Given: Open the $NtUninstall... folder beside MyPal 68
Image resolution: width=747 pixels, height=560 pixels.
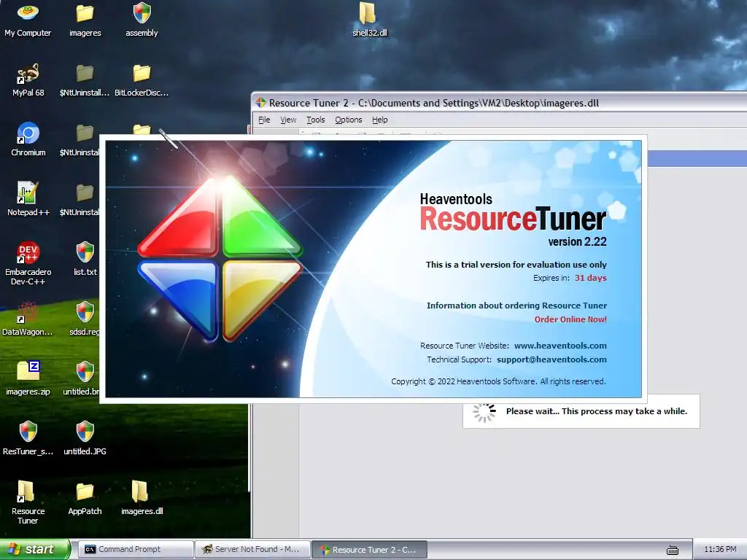Looking at the screenshot, I should coord(85,80).
